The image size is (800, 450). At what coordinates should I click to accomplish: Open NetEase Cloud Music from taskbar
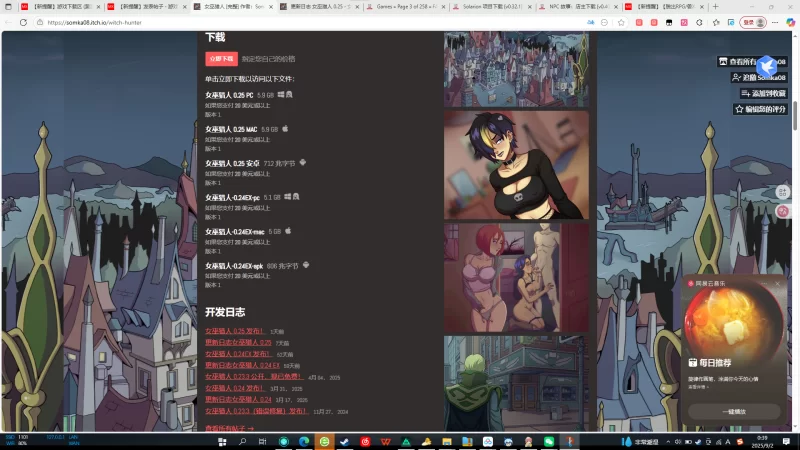point(365,442)
